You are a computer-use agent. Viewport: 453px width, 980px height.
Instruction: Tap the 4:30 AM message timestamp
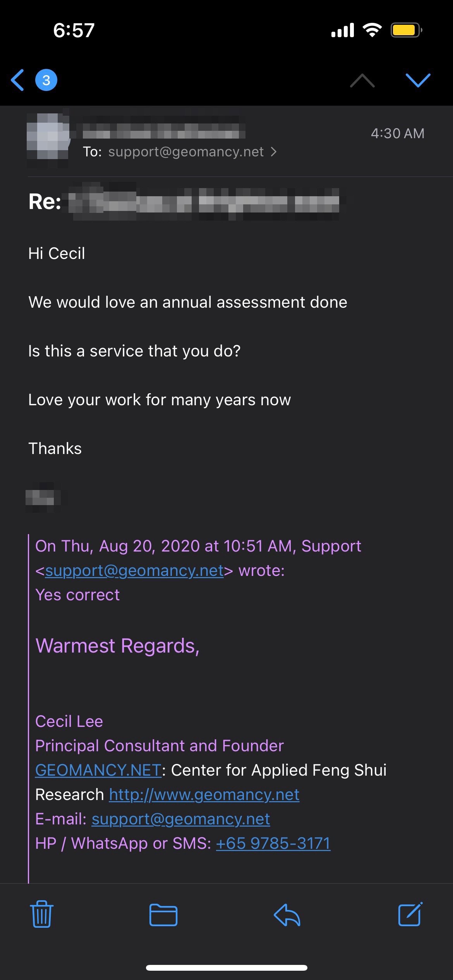click(x=397, y=134)
